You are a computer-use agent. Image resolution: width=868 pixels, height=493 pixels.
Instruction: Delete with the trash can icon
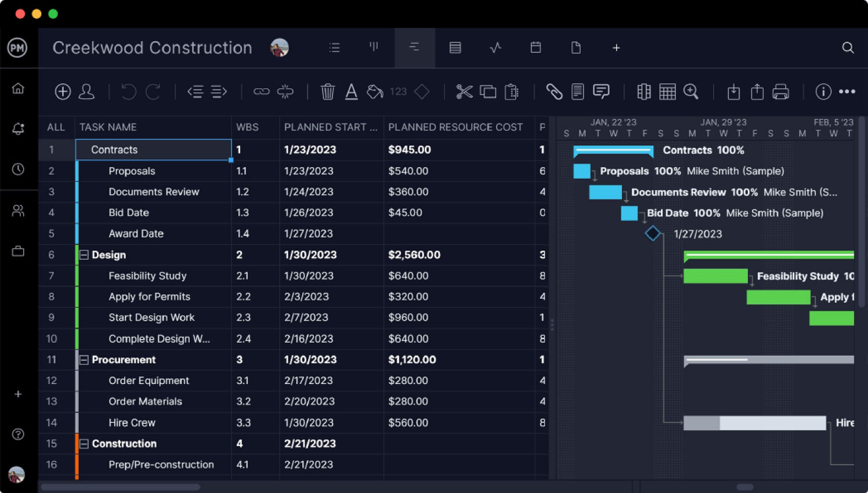[328, 91]
